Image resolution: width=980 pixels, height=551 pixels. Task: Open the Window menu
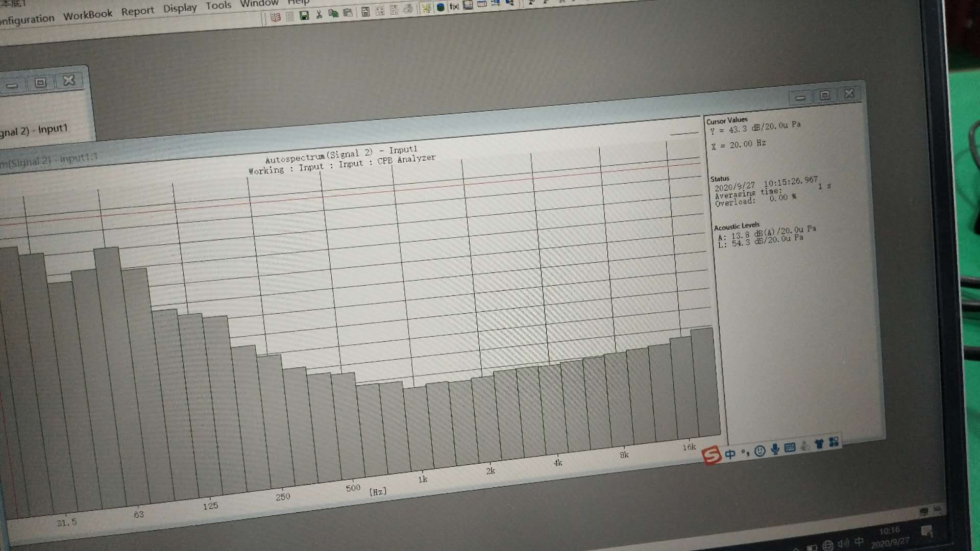pos(259,4)
